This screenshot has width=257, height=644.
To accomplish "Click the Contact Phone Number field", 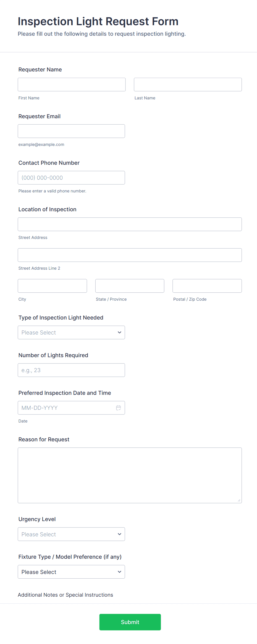I will 71,178.
